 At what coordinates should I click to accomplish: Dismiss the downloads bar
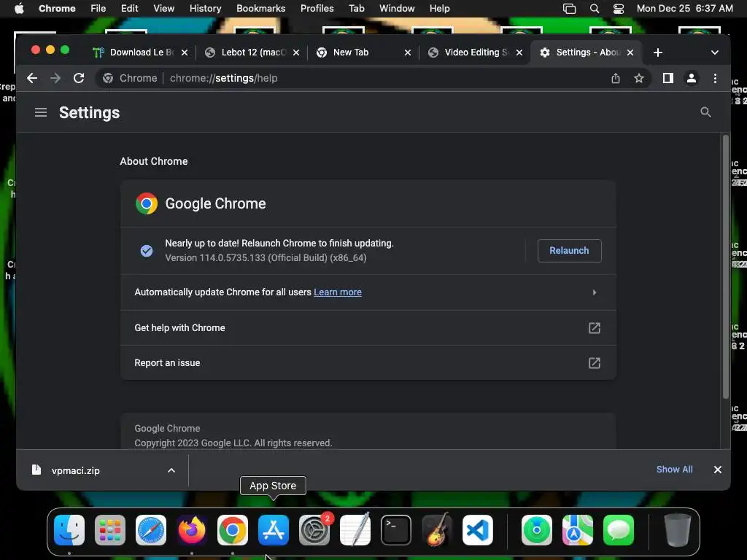718,470
